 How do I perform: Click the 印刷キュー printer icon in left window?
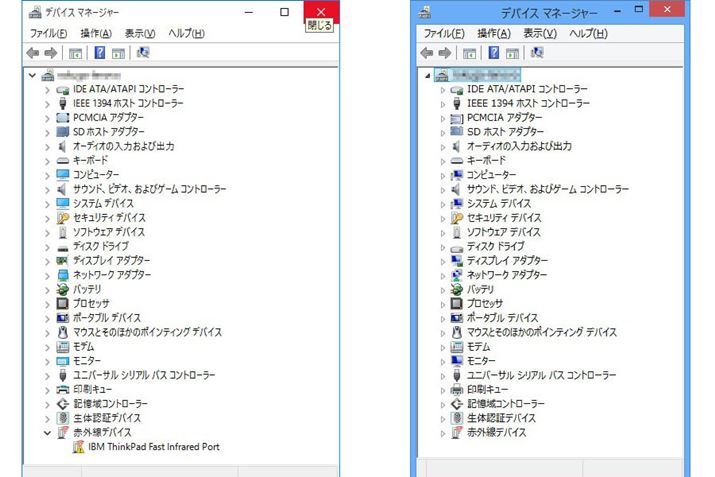tap(63, 389)
